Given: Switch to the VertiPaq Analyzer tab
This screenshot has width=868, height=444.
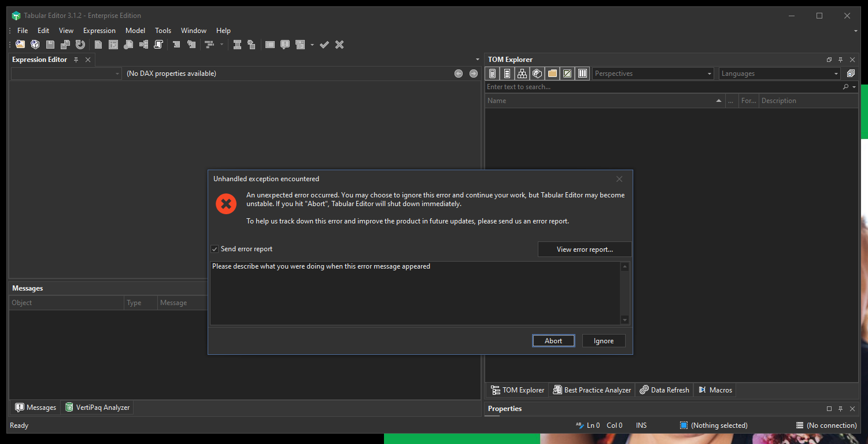Looking at the screenshot, I should [98, 408].
